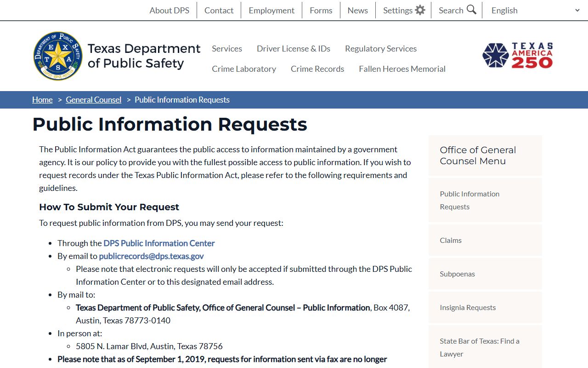Click the Texas DPS seal logo
Screen dimensions: 588x368
[x=58, y=56]
